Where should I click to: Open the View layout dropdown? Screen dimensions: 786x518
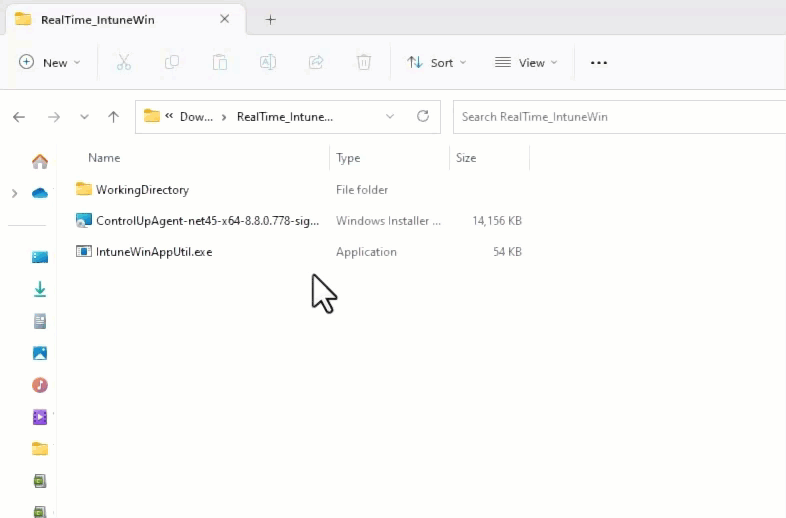[x=526, y=63]
